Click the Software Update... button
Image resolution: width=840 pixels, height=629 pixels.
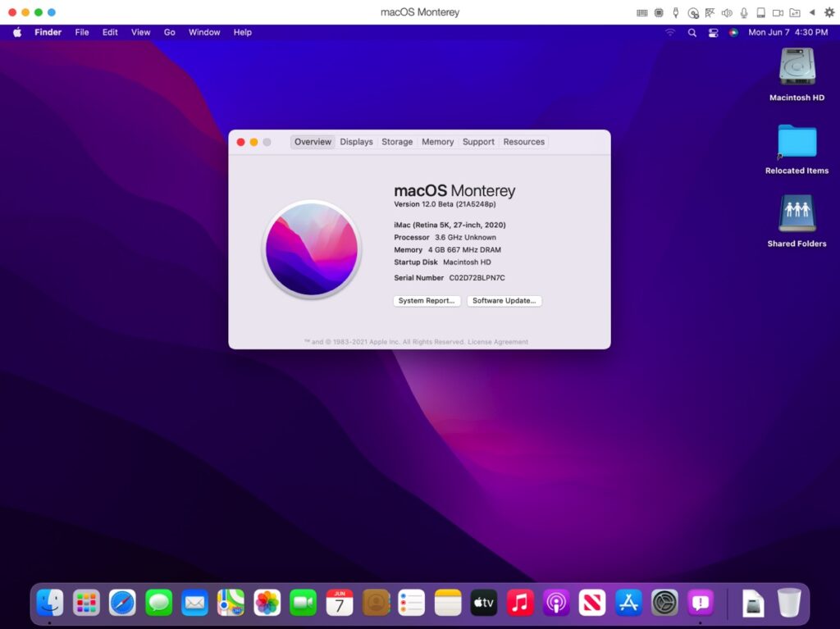504,301
